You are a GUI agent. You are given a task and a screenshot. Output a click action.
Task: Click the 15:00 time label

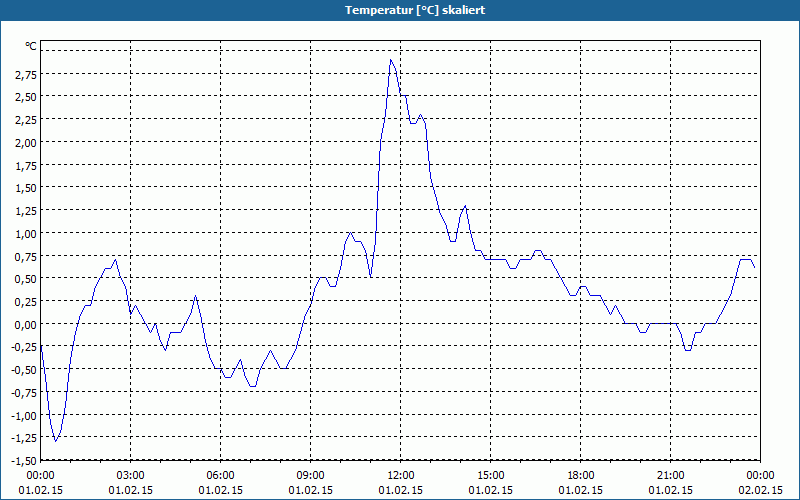(491, 476)
